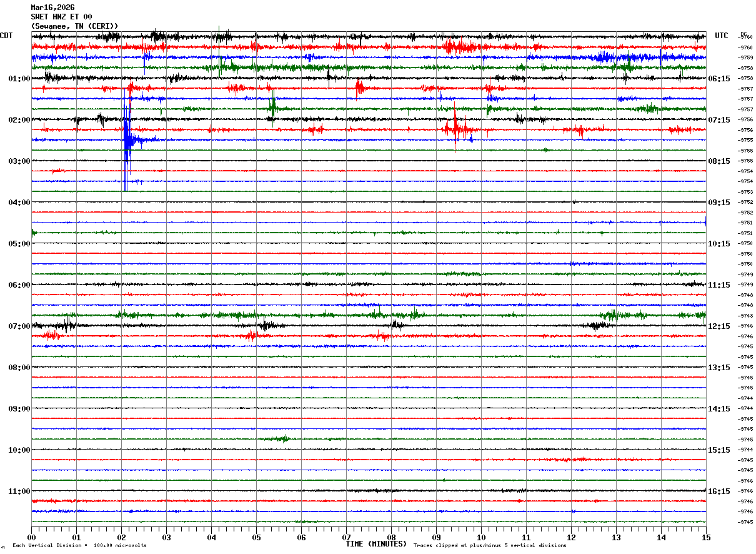Select the 11:00 CDT row label
Image resolution: width=756 pixels, height=554 pixels.
click(19, 491)
